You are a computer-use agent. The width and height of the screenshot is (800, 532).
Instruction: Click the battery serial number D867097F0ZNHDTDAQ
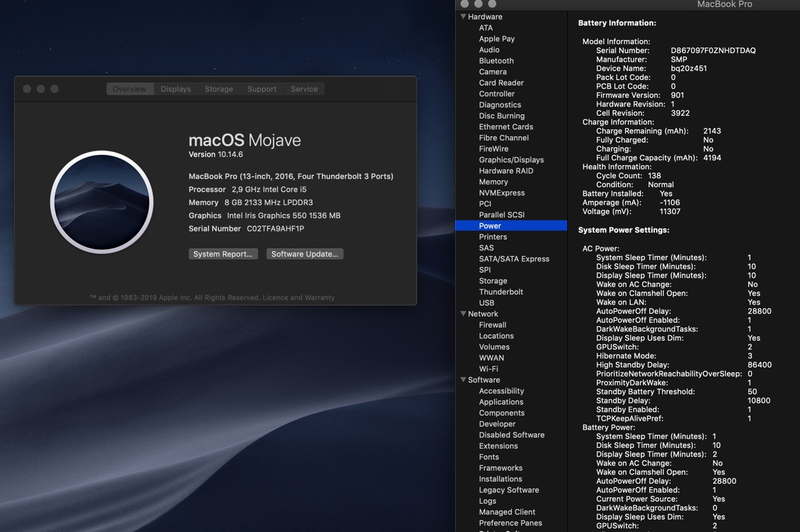click(713, 50)
